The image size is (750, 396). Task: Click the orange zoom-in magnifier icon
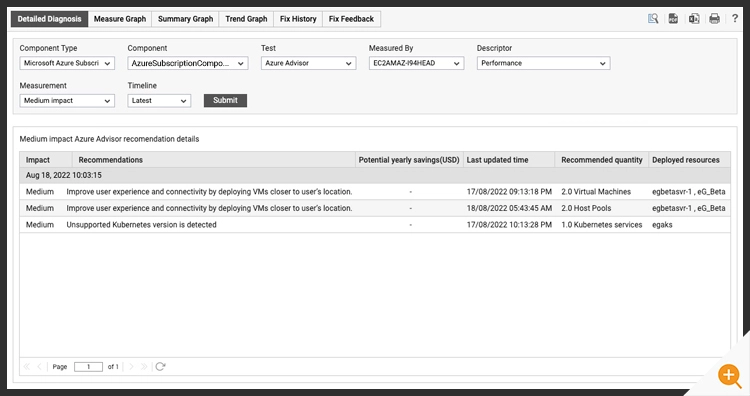click(x=729, y=375)
